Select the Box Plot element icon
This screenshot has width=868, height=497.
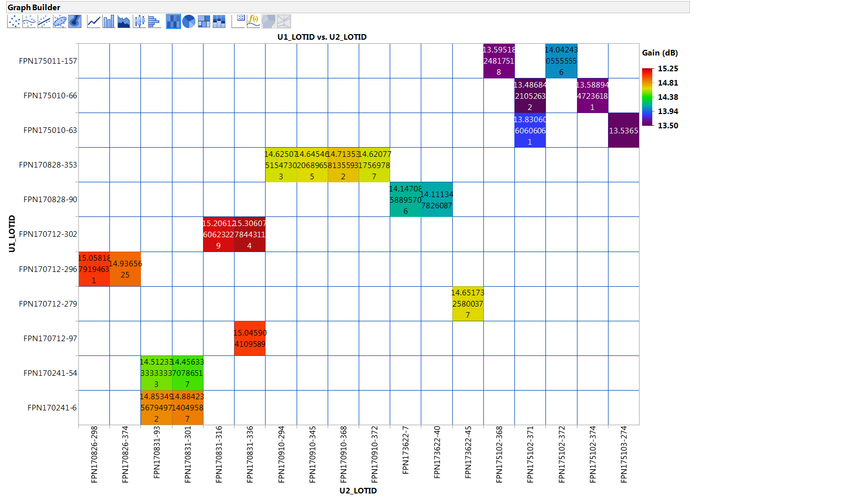point(138,21)
